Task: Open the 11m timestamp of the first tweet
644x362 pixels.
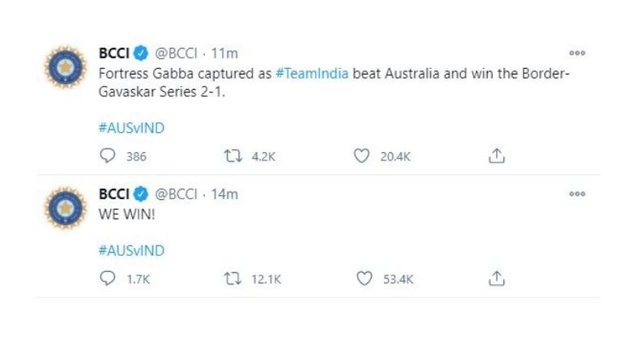Action: click(224, 53)
